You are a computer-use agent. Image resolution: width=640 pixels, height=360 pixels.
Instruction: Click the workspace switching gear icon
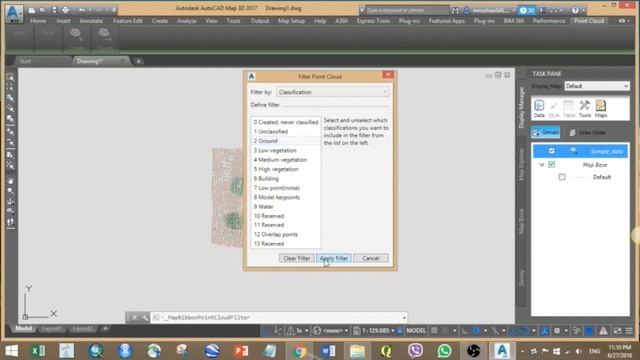pos(556,331)
